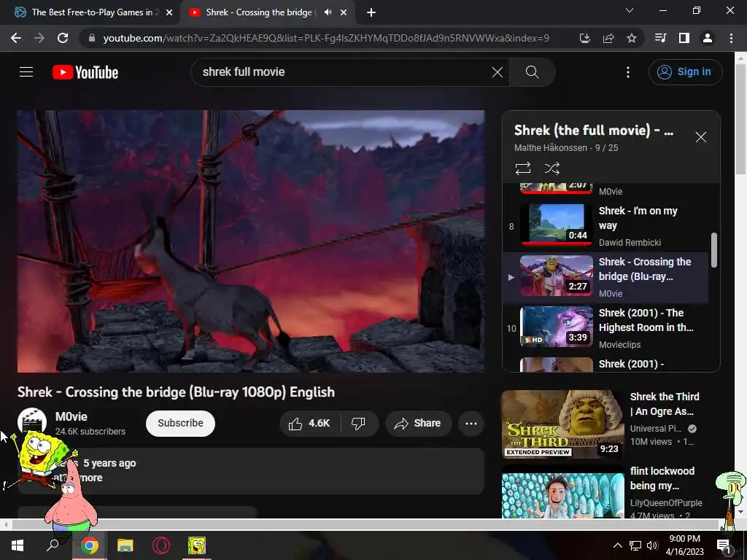Like the video with thumbs up
The width and height of the screenshot is (747, 560).
[309, 423]
